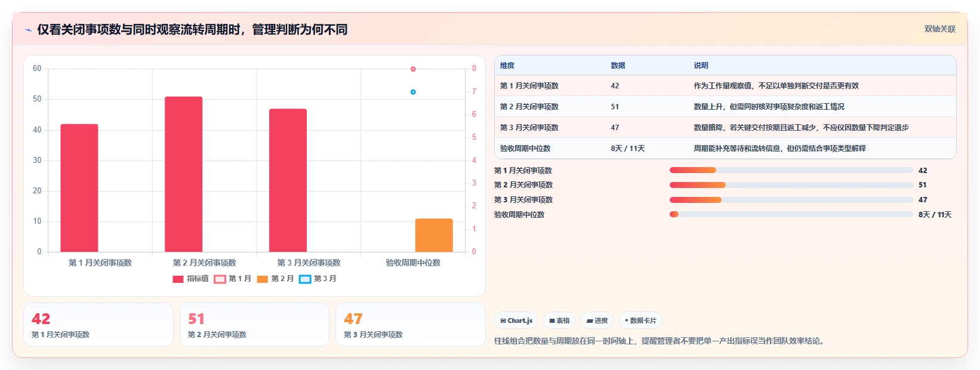Toggle the 第 3 月 legend item
Image resolution: width=980 pixels, height=370 pixels.
(x=318, y=279)
